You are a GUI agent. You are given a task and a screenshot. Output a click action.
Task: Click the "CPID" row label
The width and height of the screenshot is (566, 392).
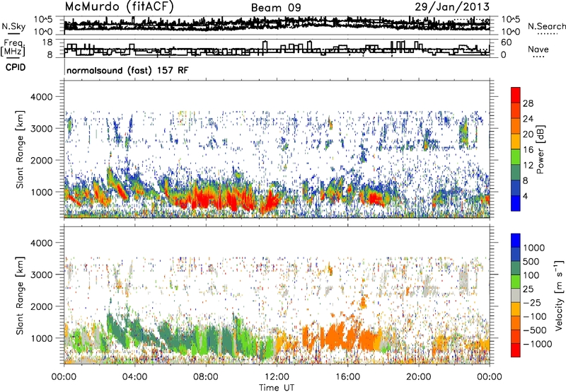pyautogui.click(x=16, y=67)
